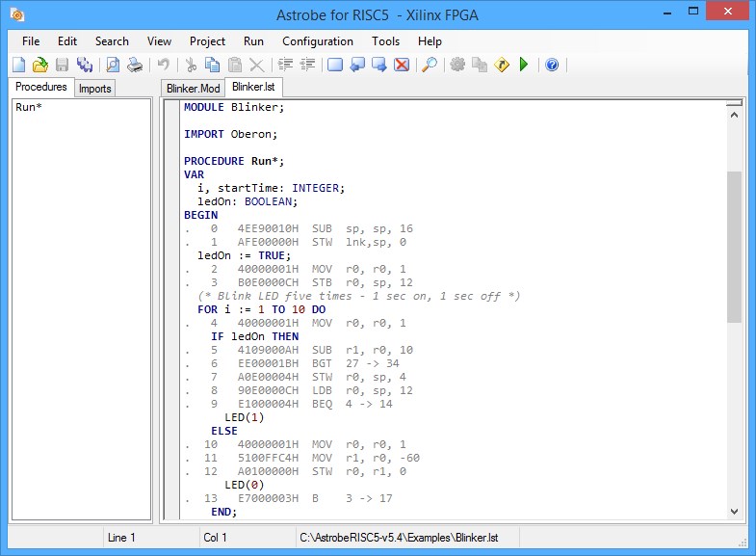The width and height of the screenshot is (756, 556).
Task: Click the 'LED(0)' call in code
Action: coord(244,485)
